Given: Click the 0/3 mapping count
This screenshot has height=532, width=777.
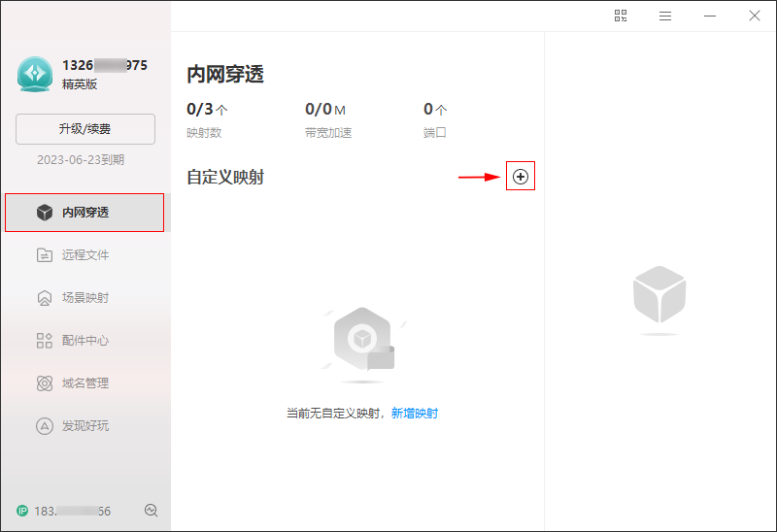Looking at the screenshot, I should 207,109.
